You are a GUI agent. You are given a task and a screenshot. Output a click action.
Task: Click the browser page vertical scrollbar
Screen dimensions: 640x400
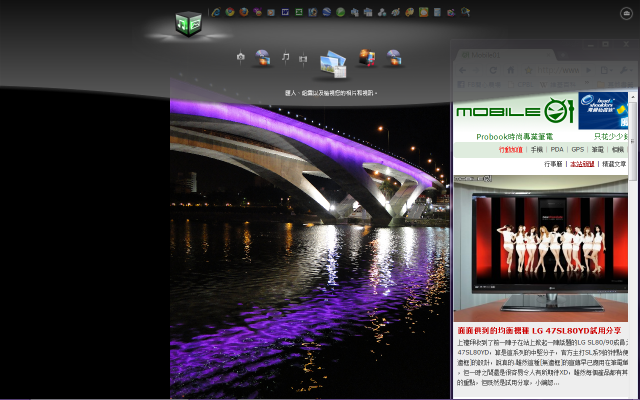pyautogui.click(x=634, y=250)
